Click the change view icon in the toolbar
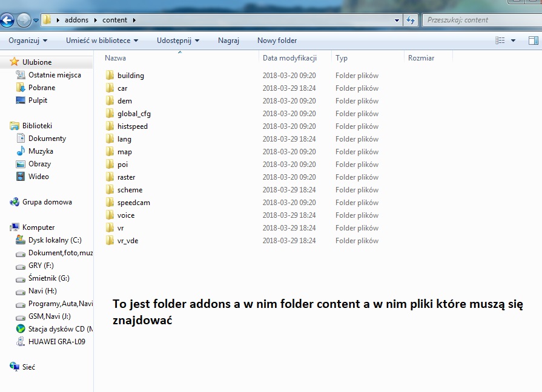Image resolution: width=542 pixels, height=392 pixels. (500, 41)
